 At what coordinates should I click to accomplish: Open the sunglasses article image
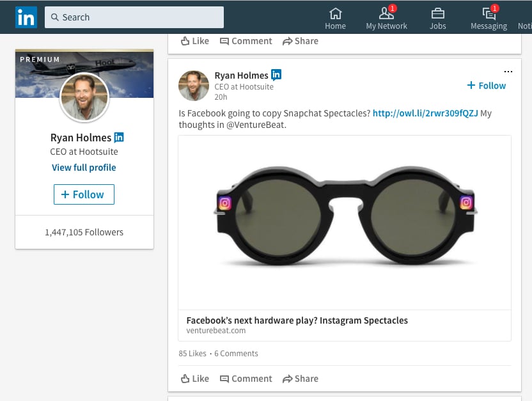[345, 222]
